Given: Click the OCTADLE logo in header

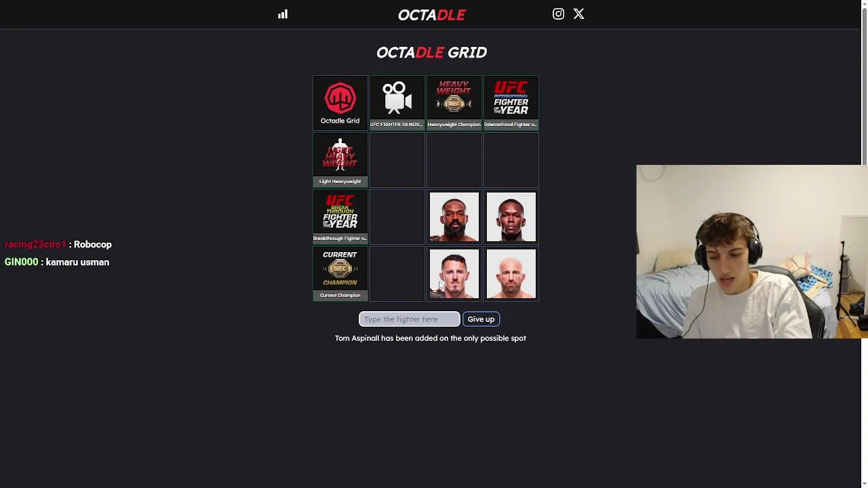Looking at the screenshot, I should (x=431, y=15).
